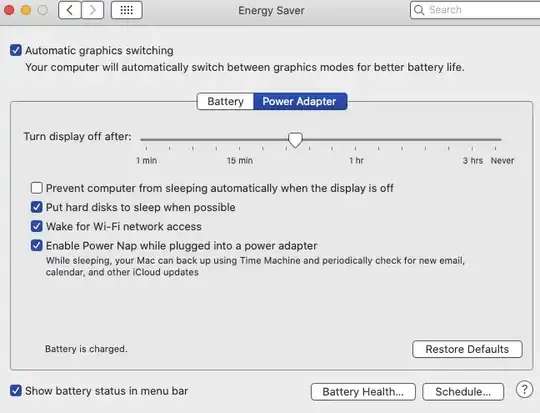Set display slider to Never tick
Screen dimensions: 540x413
point(495,148)
